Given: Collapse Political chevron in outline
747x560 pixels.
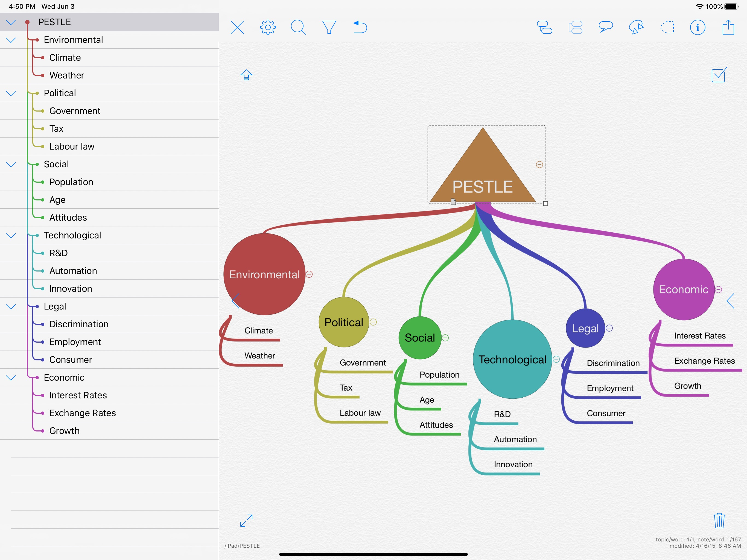Looking at the screenshot, I should pyautogui.click(x=11, y=93).
